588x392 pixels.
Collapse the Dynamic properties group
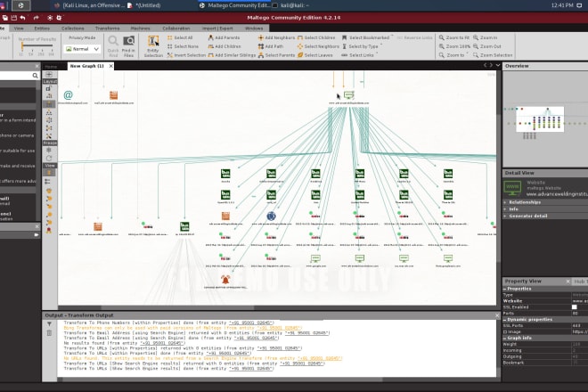[x=504, y=320]
